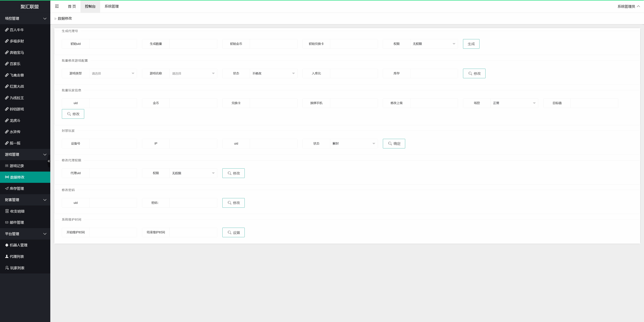Open 收支明细 receipt icon entry
The height and width of the screenshot is (322, 644).
click(17, 211)
